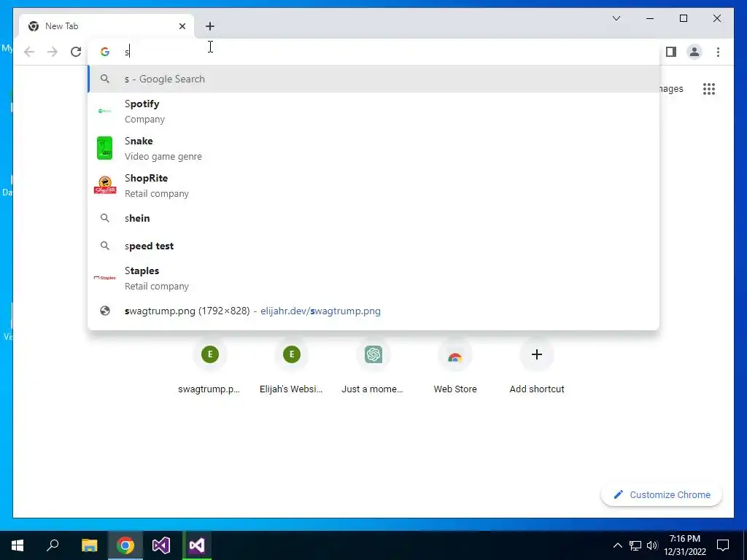Reload the page with refresh icon

(76, 52)
